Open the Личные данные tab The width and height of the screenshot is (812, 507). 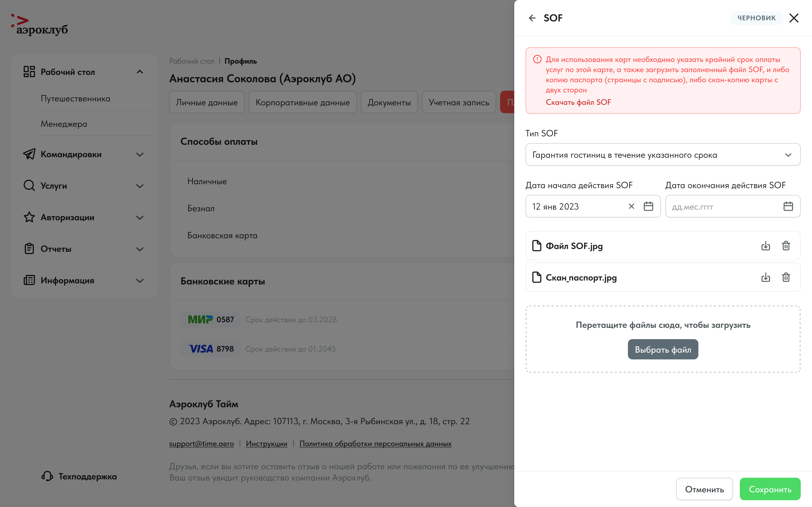[207, 102]
